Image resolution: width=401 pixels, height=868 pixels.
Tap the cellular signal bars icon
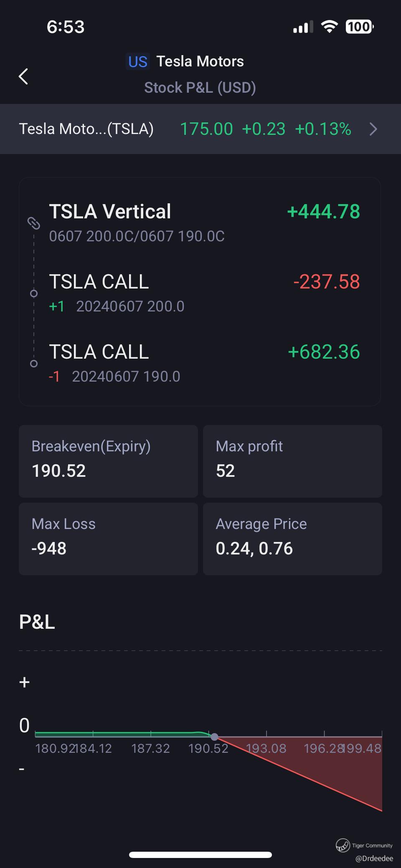tap(303, 28)
